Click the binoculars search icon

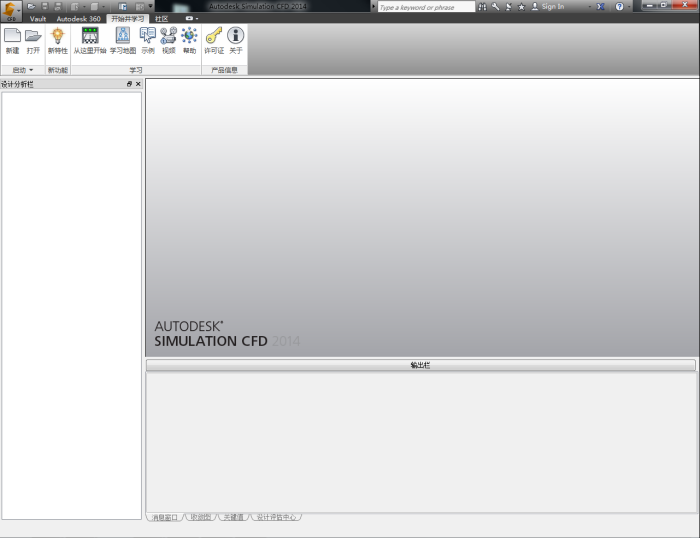click(x=483, y=7)
